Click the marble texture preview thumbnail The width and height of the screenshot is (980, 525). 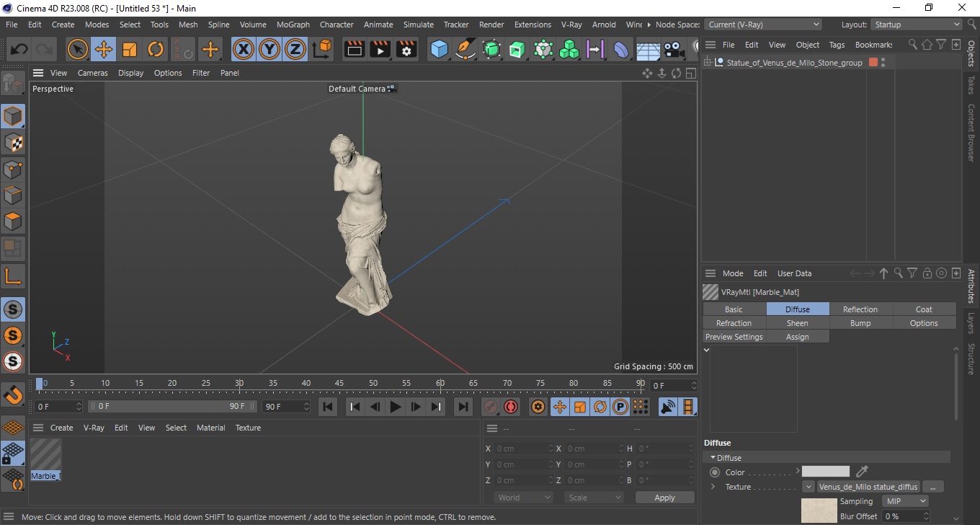(x=819, y=510)
